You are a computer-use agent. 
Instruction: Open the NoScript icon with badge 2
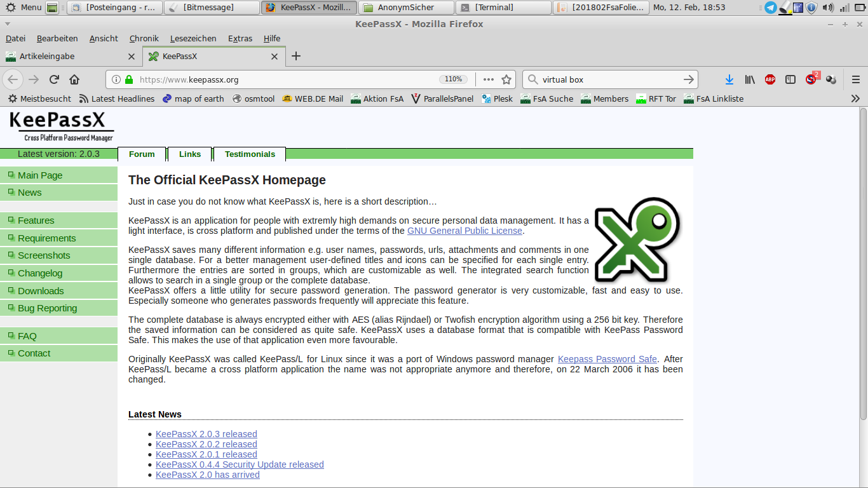[x=811, y=79]
